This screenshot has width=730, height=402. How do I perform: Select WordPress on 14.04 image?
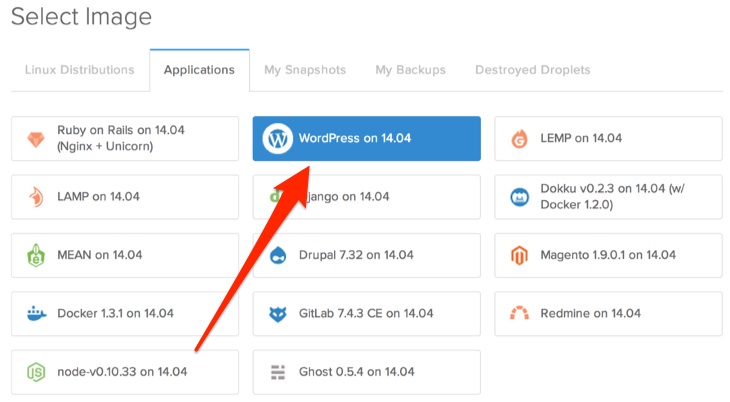tap(367, 138)
